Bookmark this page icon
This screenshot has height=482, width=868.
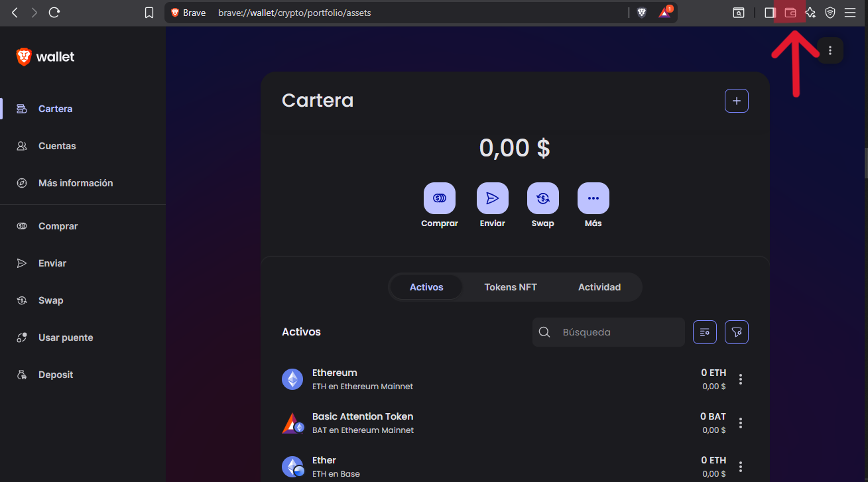[x=149, y=13]
